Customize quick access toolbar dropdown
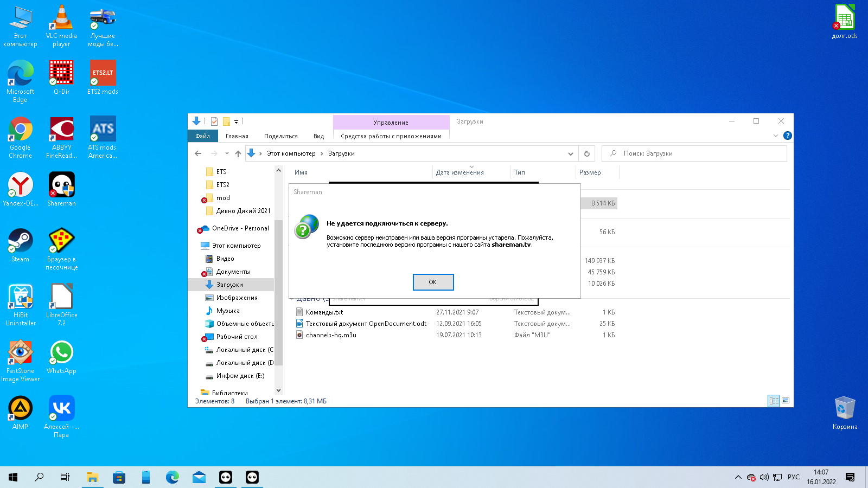This screenshot has height=488, width=868. (236, 121)
